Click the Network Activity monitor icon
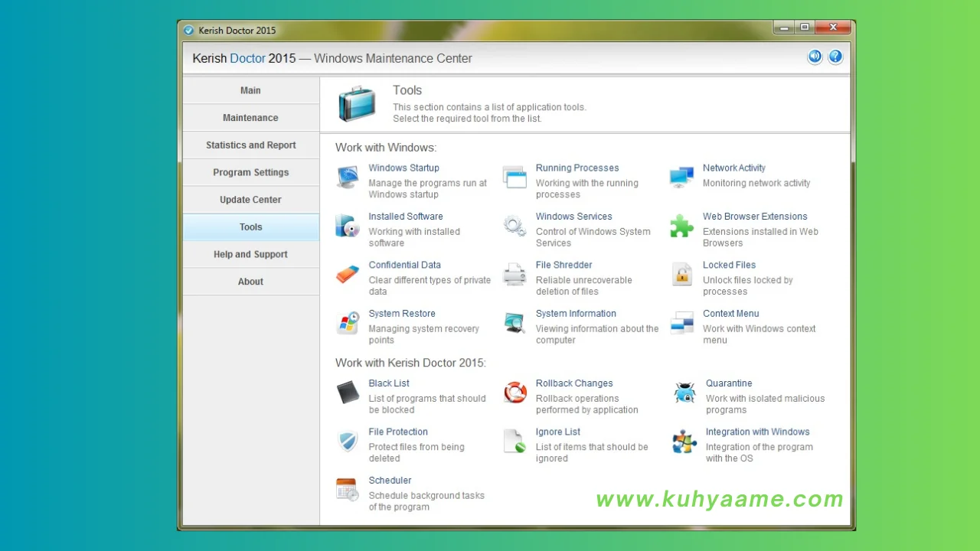This screenshot has width=980, height=551. [x=681, y=177]
